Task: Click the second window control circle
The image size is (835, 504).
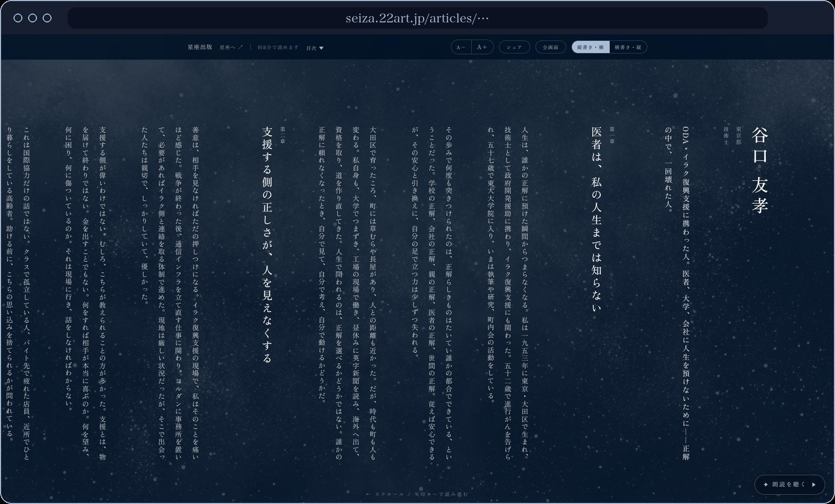Action: point(33,18)
